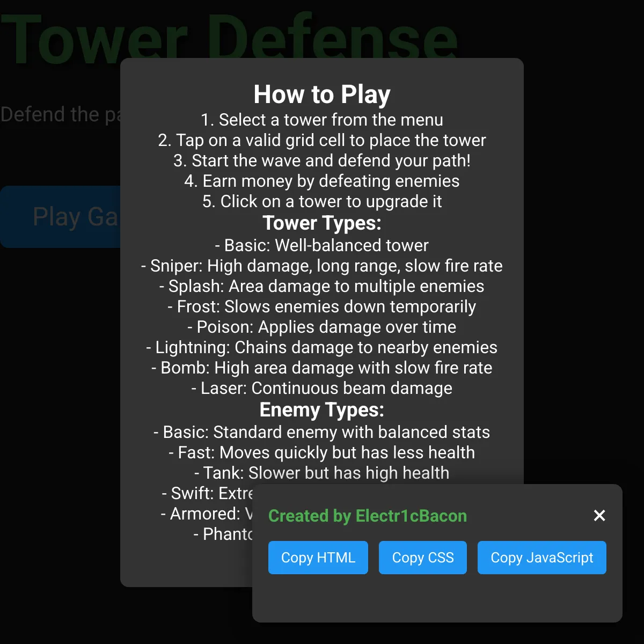Click the Tank enemy description line
Screen dimensions: 644x644
point(321,473)
